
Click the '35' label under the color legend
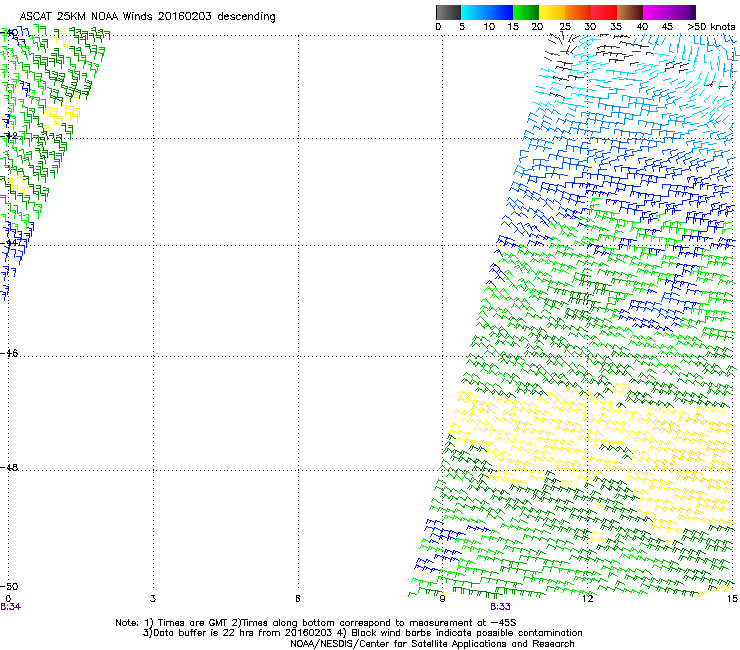[x=616, y=27]
